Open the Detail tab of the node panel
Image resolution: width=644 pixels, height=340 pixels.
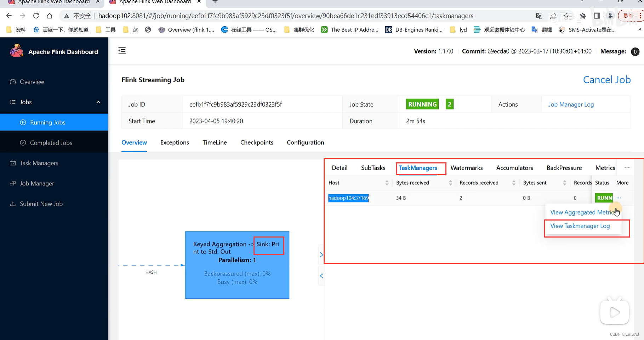point(340,168)
